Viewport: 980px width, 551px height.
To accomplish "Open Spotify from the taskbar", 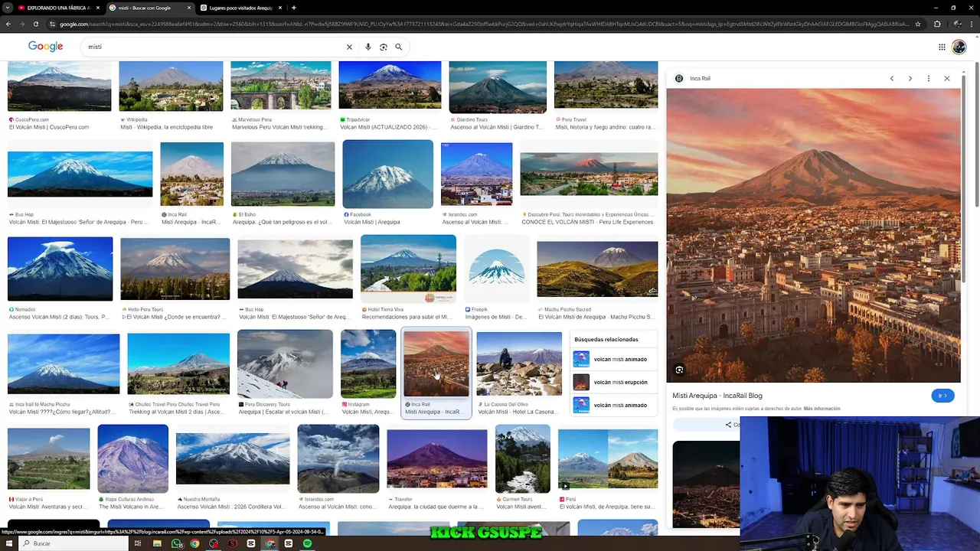I will pos(307,543).
